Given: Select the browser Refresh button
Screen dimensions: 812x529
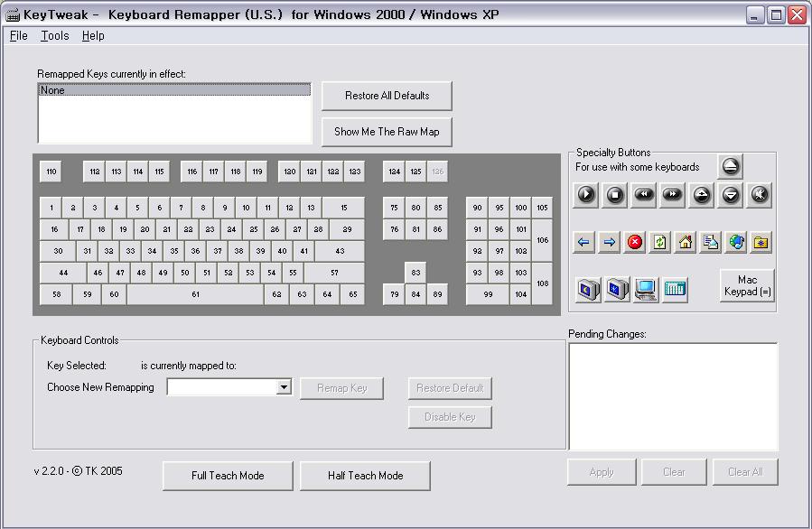Looking at the screenshot, I should point(659,242).
